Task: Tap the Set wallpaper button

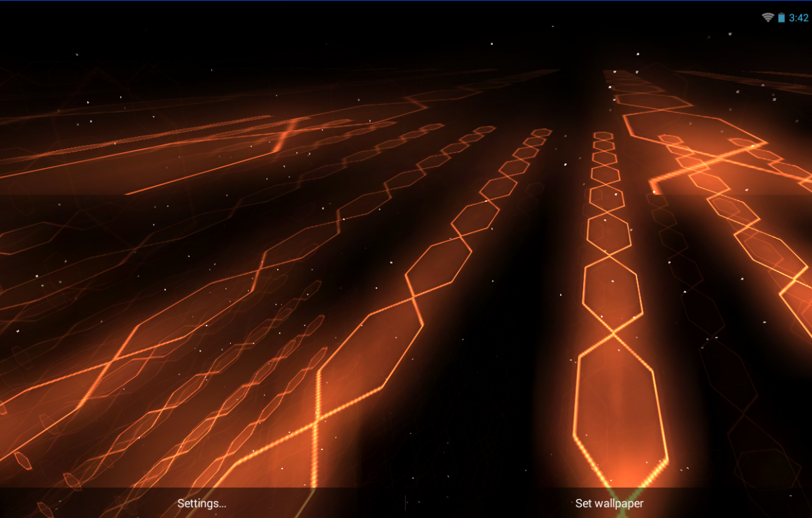Action: click(609, 504)
